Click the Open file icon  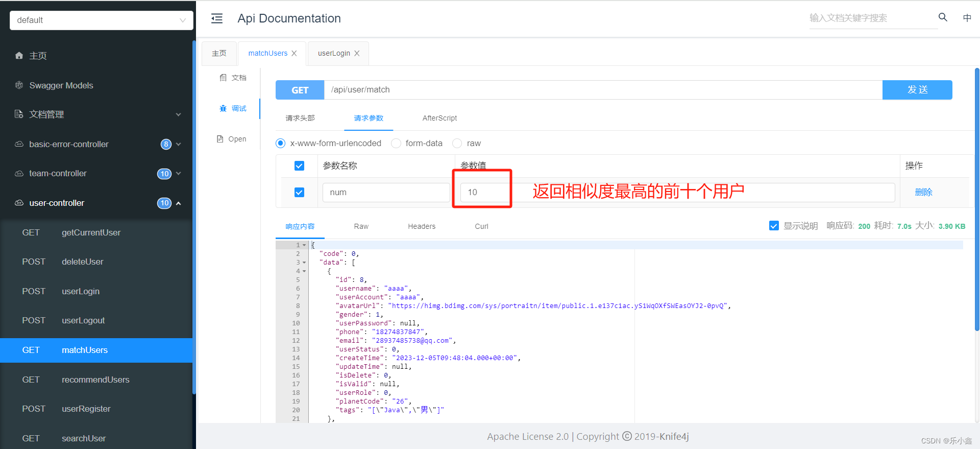(220, 139)
